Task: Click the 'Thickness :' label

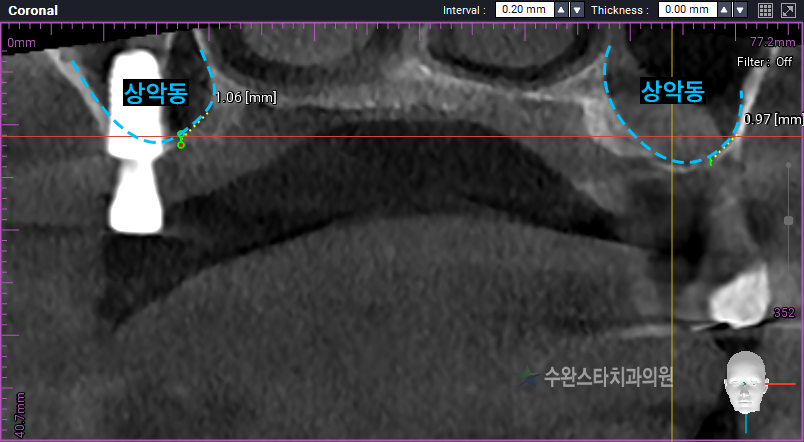Action: point(620,10)
